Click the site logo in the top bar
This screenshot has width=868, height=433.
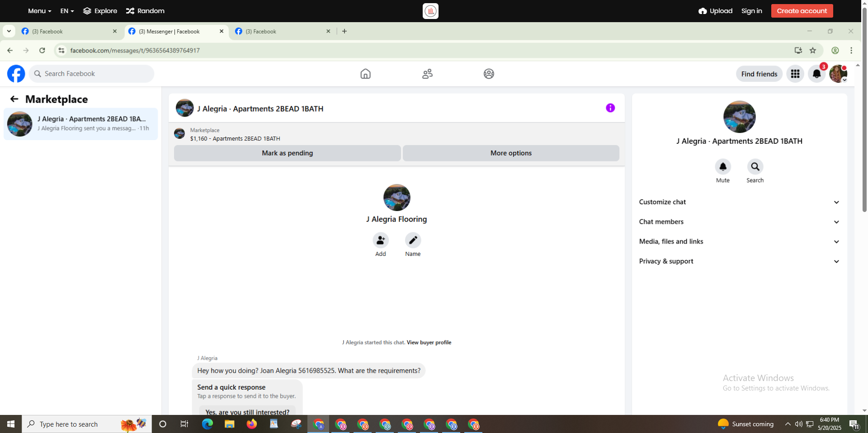click(x=430, y=11)
